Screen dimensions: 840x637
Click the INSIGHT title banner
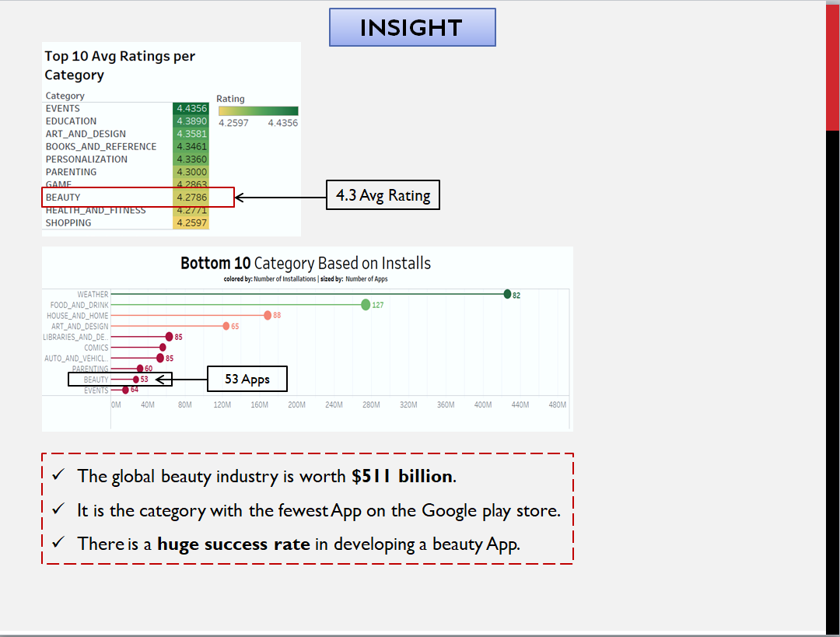[x=412, y=26]
